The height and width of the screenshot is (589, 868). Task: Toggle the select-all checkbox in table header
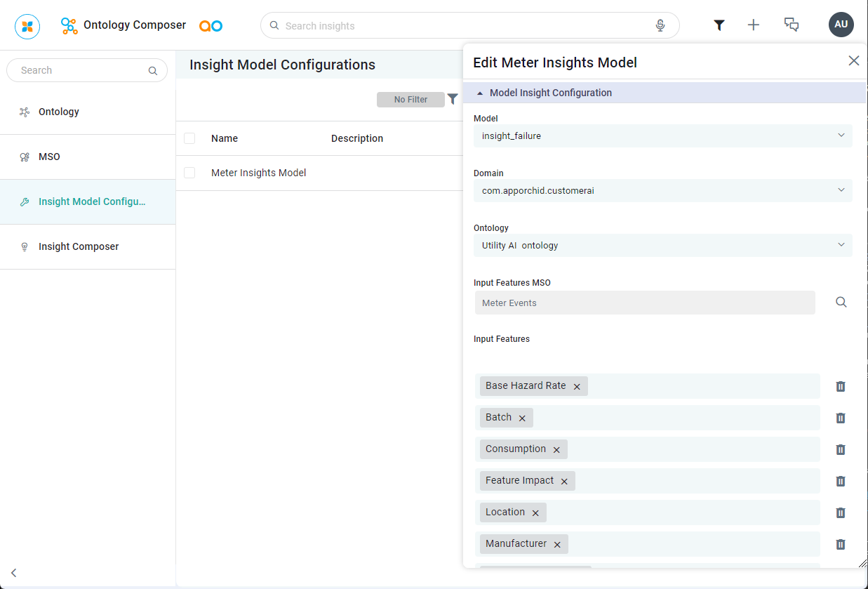pyautogui.click(x=189, y=138)
